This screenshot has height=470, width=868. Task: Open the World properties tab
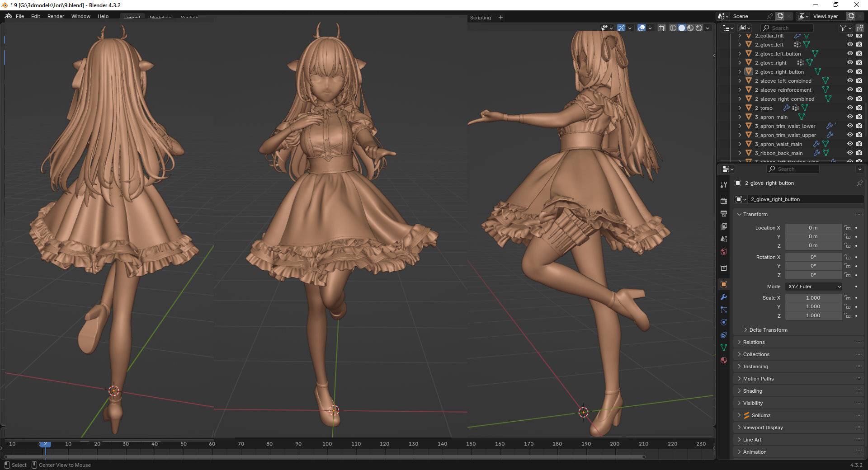pyautogui.click(x=724, y=252)
